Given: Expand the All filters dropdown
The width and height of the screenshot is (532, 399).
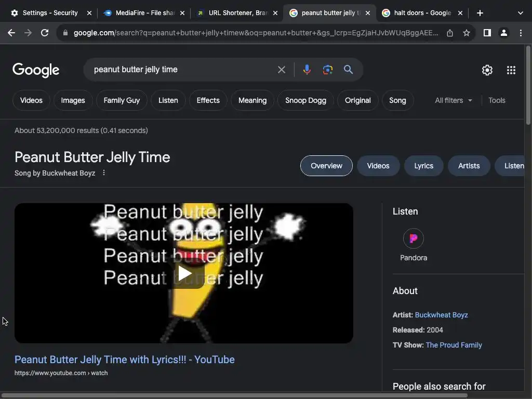Looking at the screenshot, I should 454,100.
